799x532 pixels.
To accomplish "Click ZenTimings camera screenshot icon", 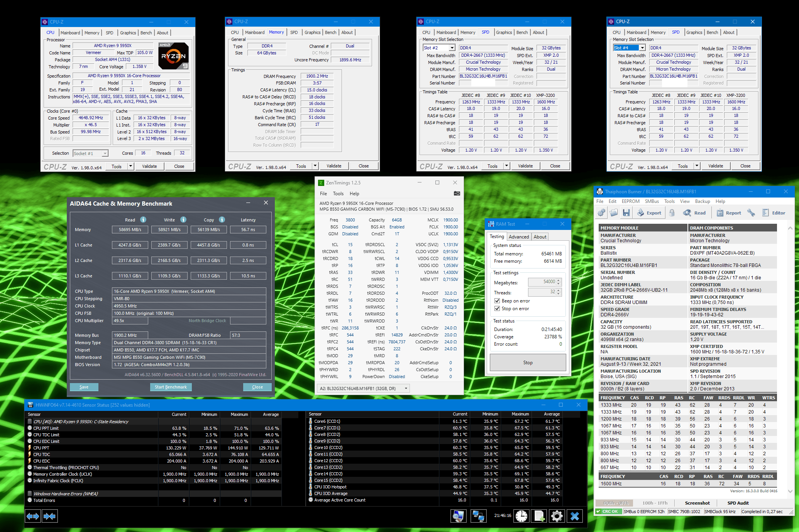I will 457,193.
